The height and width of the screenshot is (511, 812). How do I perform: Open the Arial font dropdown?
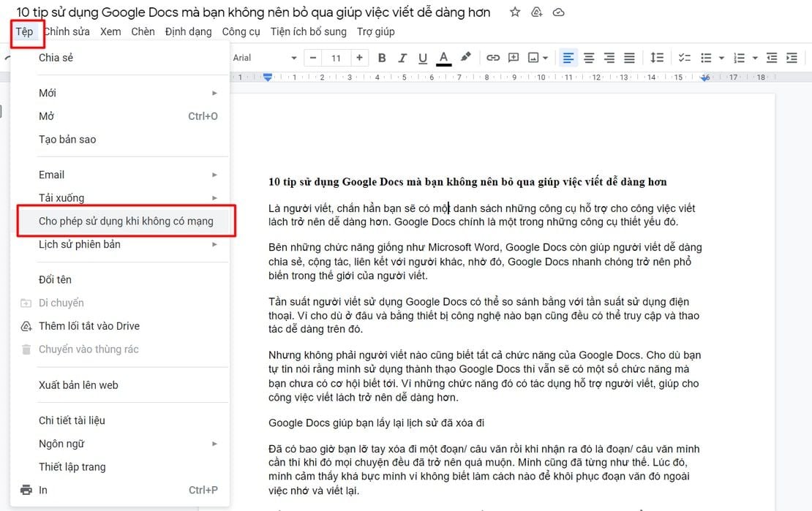(x=265, y=58)
